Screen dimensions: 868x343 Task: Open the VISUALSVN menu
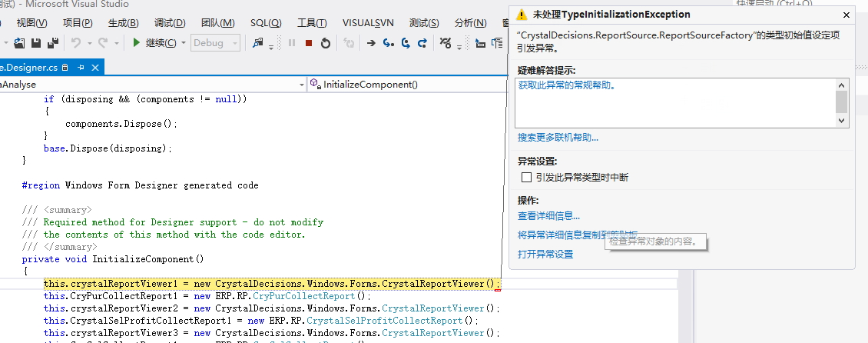(368, 23)
